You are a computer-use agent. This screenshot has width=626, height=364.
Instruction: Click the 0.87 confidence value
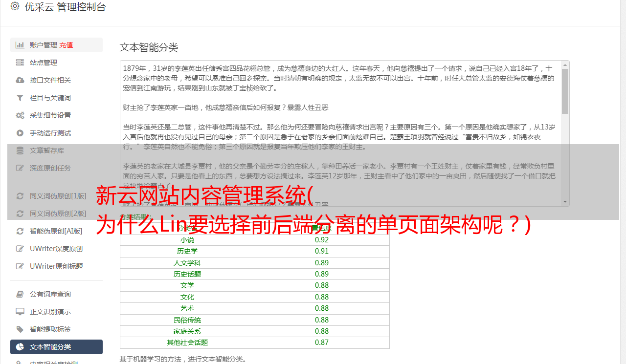(322, 343)
